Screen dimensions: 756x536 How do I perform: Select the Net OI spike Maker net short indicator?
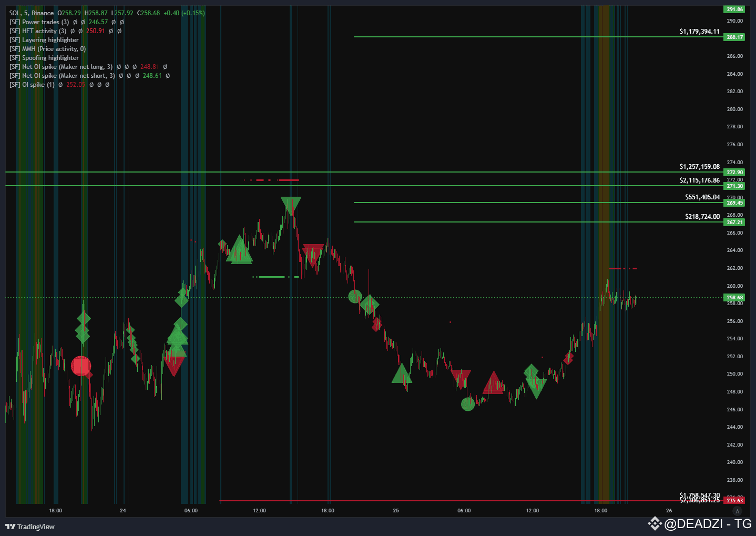pos(62,76)
